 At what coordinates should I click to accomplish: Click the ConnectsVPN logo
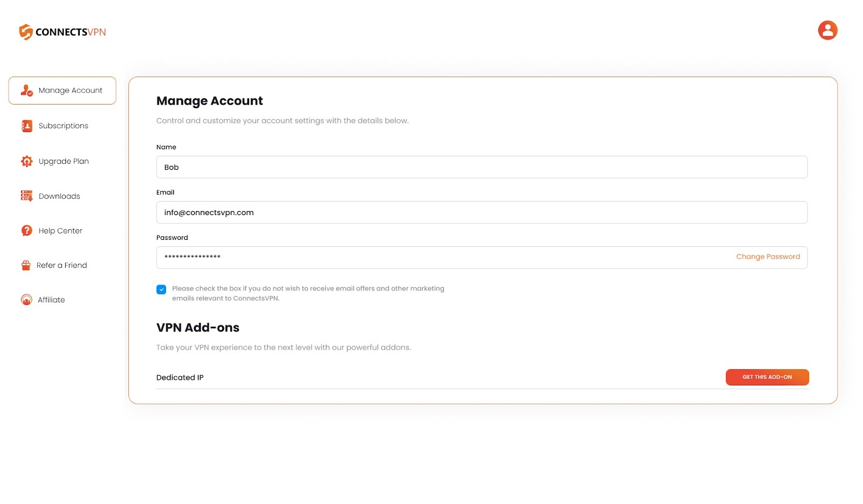[61, 32]
